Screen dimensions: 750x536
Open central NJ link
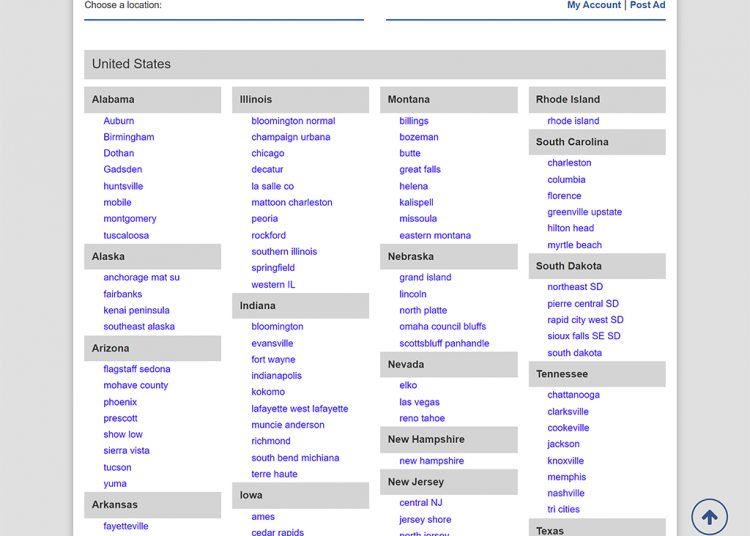[x=420, y=503]
